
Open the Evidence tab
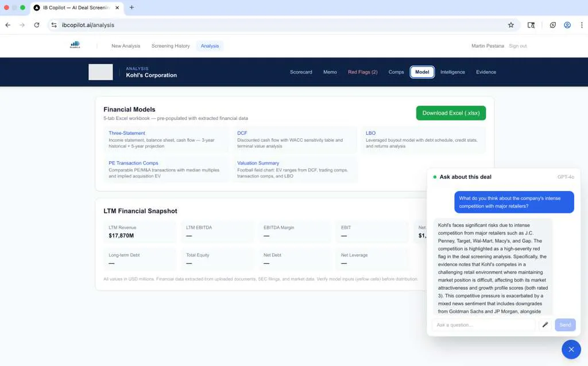[x=486, y=72]
